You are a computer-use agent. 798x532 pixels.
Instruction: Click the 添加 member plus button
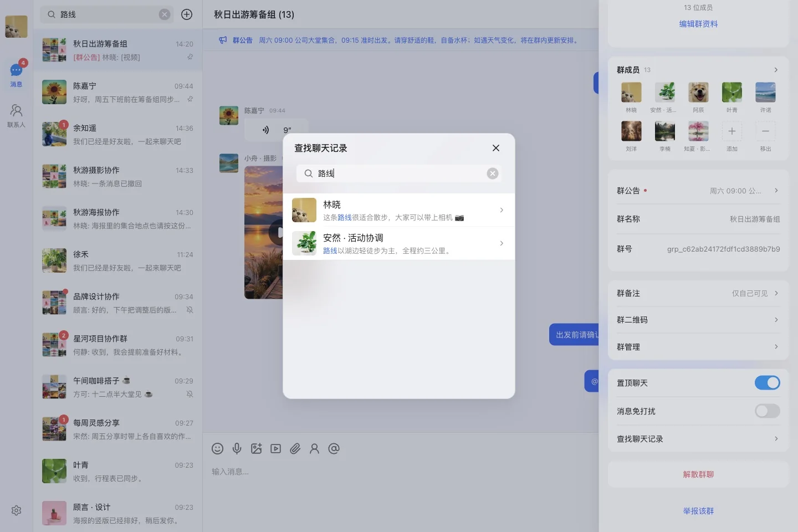tap(731, 131)
